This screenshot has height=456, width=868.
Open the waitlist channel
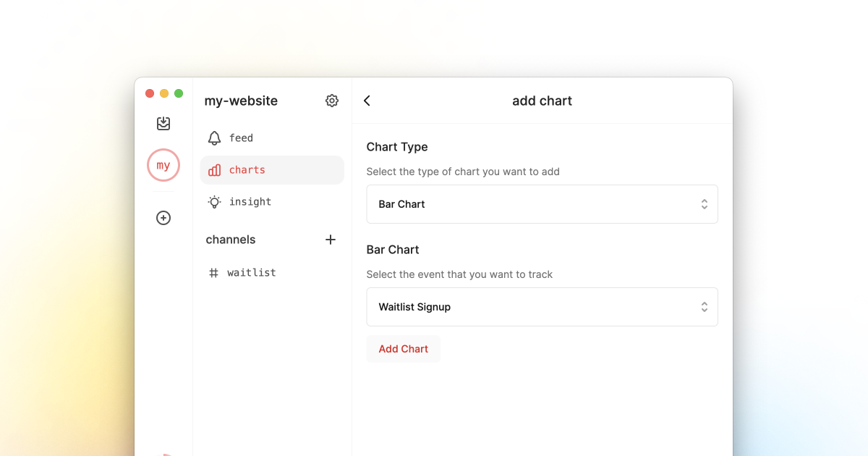point(252,273)
